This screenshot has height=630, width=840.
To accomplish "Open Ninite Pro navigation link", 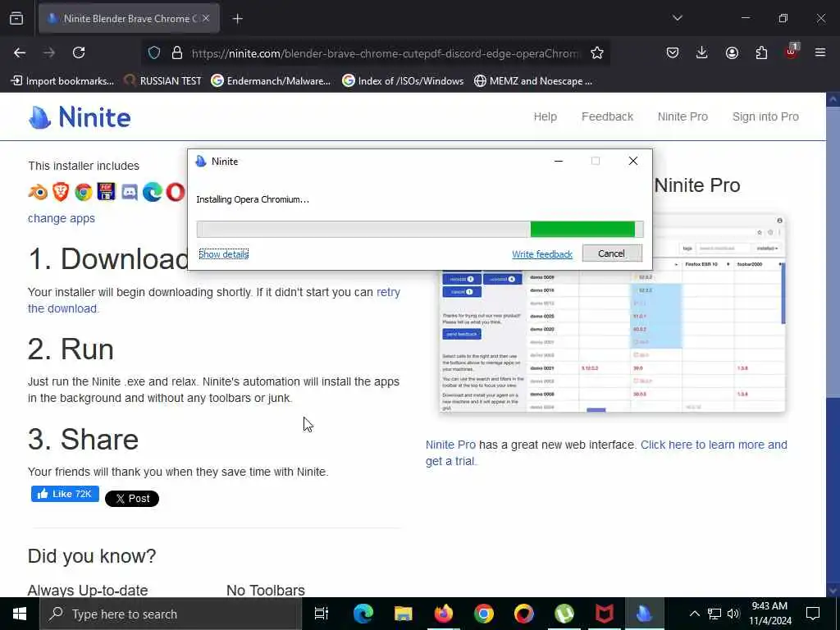I will coord(682,116).
